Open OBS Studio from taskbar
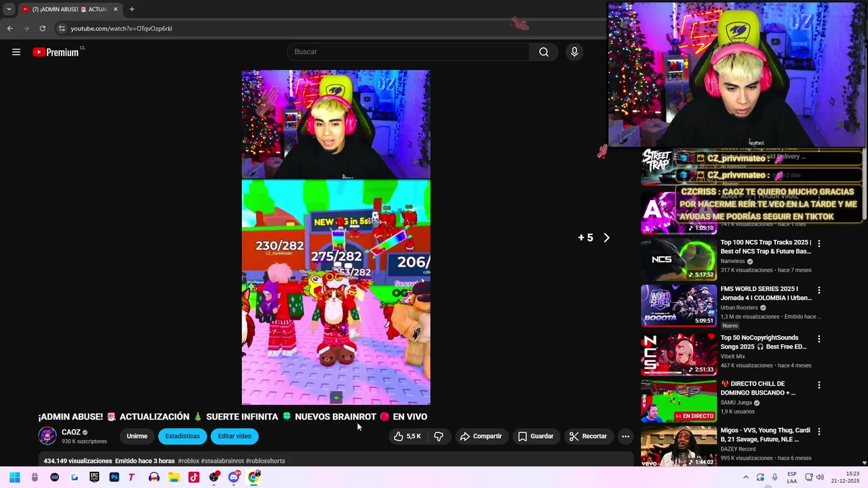This screenshot has height=488, width=868. point(214,477)
